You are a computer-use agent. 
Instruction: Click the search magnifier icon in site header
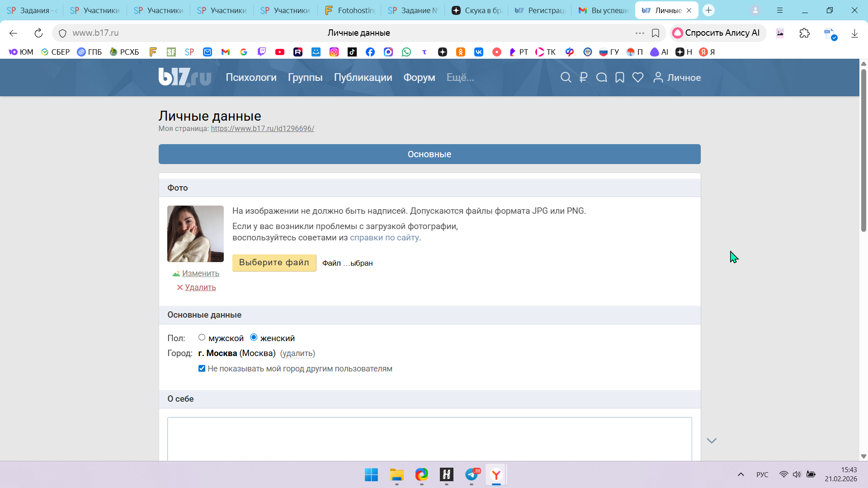click(566, 78)
